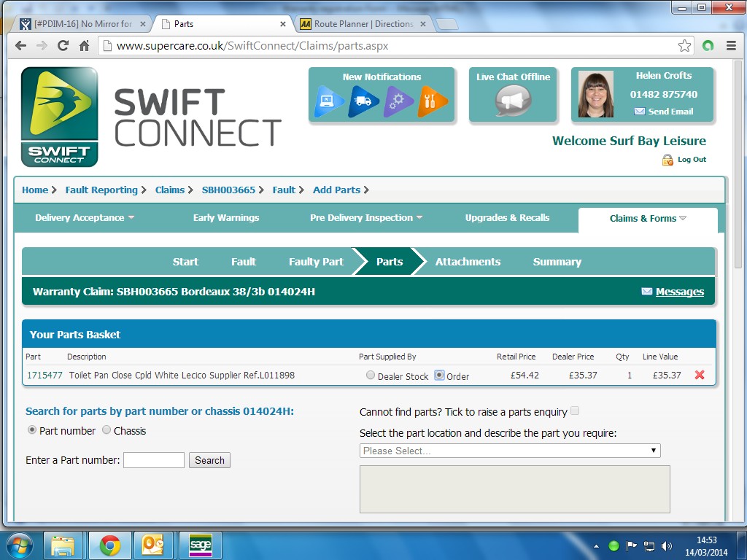Reload the current page

[x=63, y=46]
